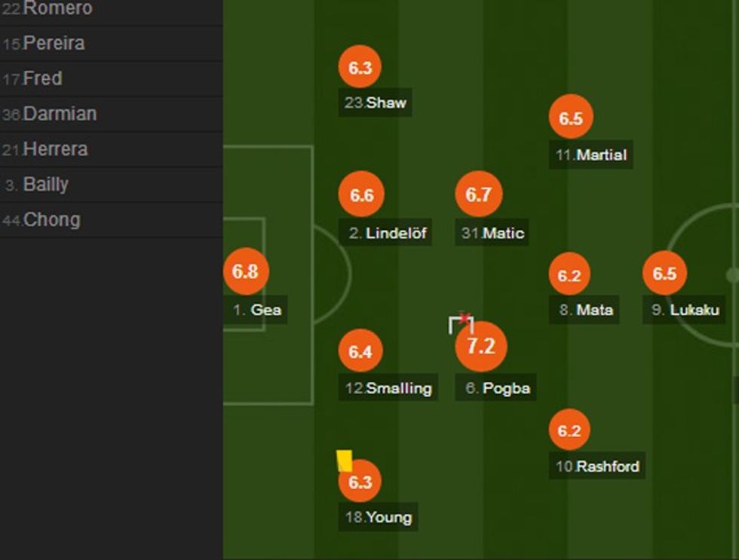Viewport: 739px width, 560px height.
Task: Click De Gea's 6.8 rating badge
Action: coord(246,271)
